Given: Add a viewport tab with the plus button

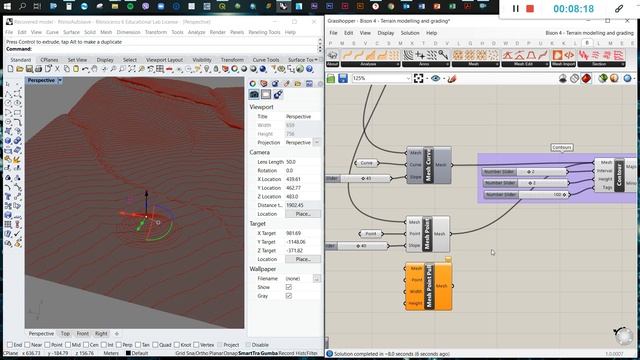Looking at the screenshot, I should coord(117,333).
